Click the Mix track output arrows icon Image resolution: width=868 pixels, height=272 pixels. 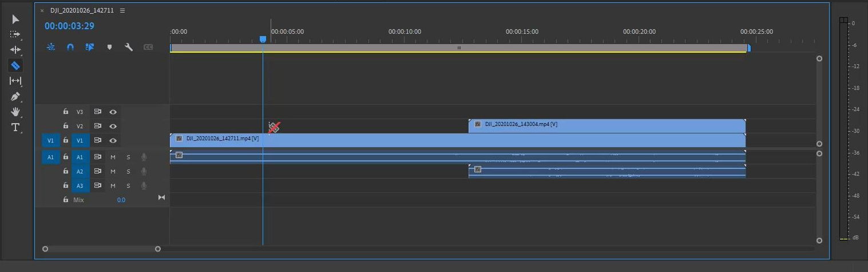(x=161, y=198)
